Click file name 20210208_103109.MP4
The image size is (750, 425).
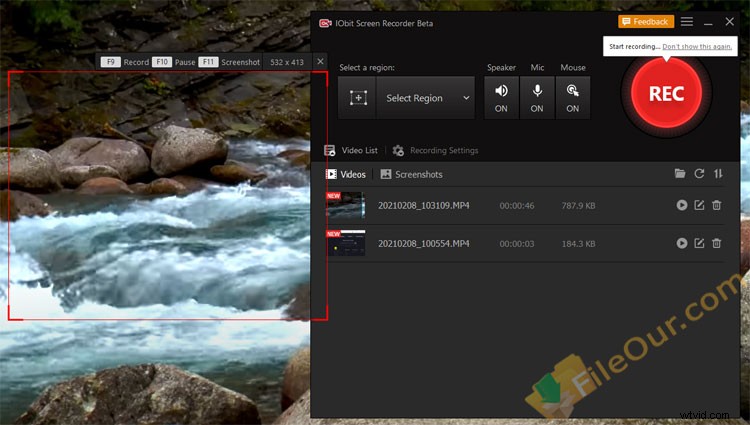click(424, 206)
